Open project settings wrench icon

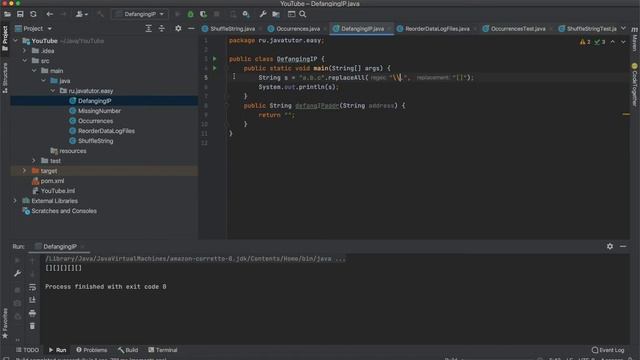pyautogui.click(x=263, y=14)
